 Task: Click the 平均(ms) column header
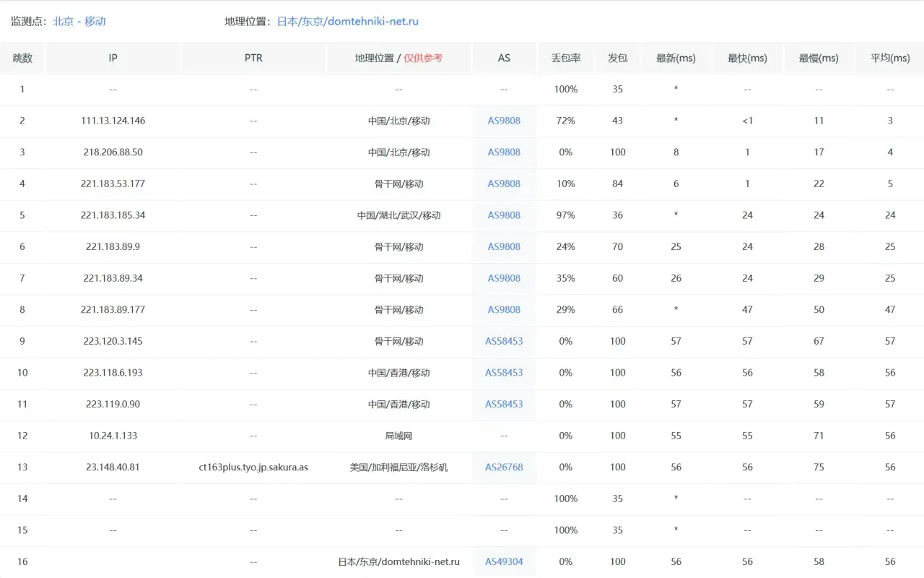click(x=890, y=58)
